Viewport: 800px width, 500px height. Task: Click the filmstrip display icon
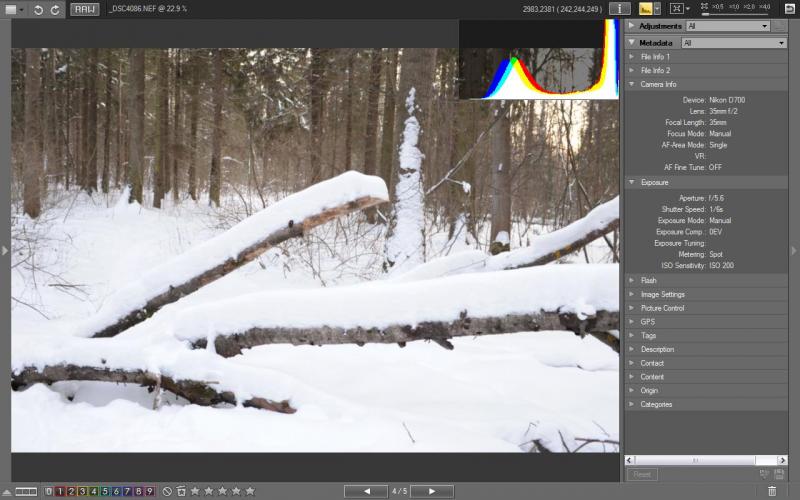coord(26,492)
